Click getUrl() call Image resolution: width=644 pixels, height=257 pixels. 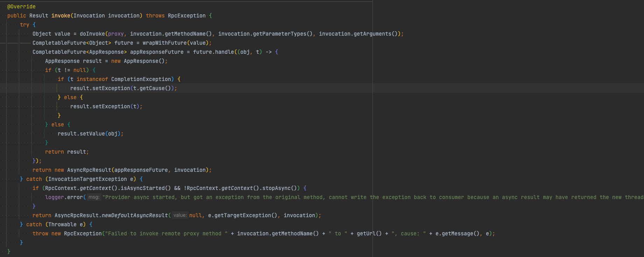(x=369, y=234)
